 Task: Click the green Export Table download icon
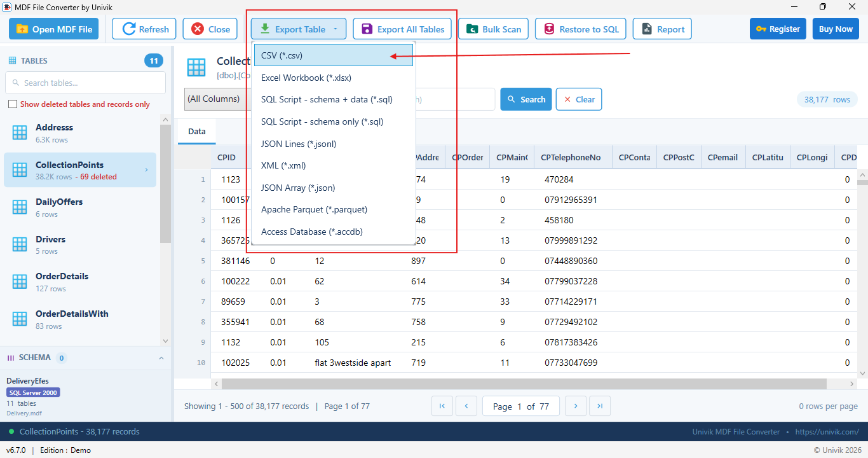point(265,29)
